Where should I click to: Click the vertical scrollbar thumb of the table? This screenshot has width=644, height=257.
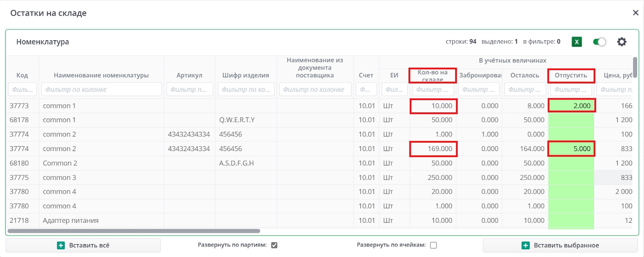[635, 67]
